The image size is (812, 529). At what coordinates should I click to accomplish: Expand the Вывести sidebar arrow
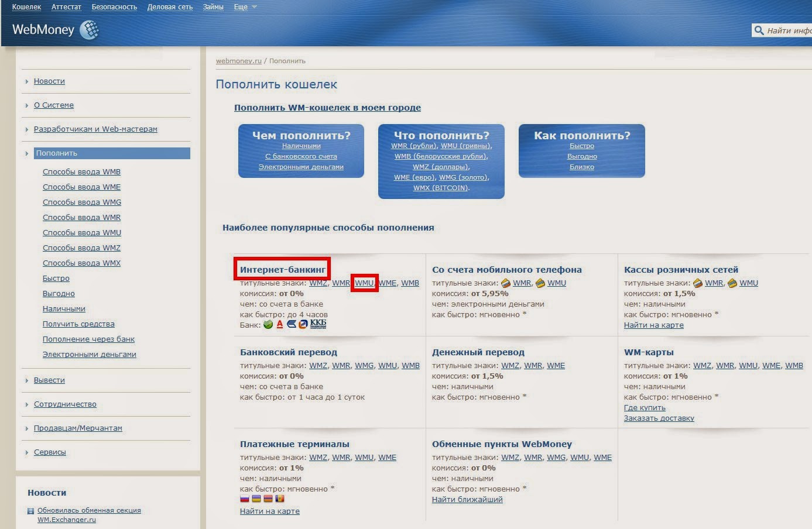tap(27, 380)
